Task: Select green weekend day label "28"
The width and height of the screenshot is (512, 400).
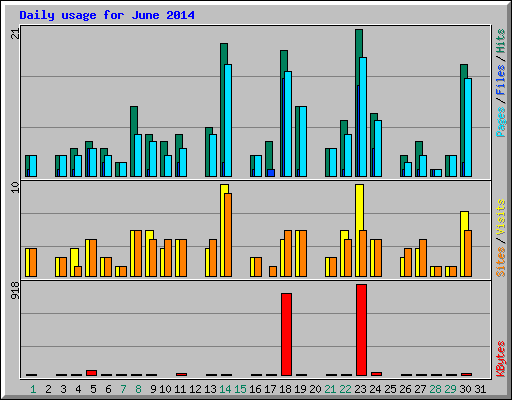Action: (x=435, y=389)
